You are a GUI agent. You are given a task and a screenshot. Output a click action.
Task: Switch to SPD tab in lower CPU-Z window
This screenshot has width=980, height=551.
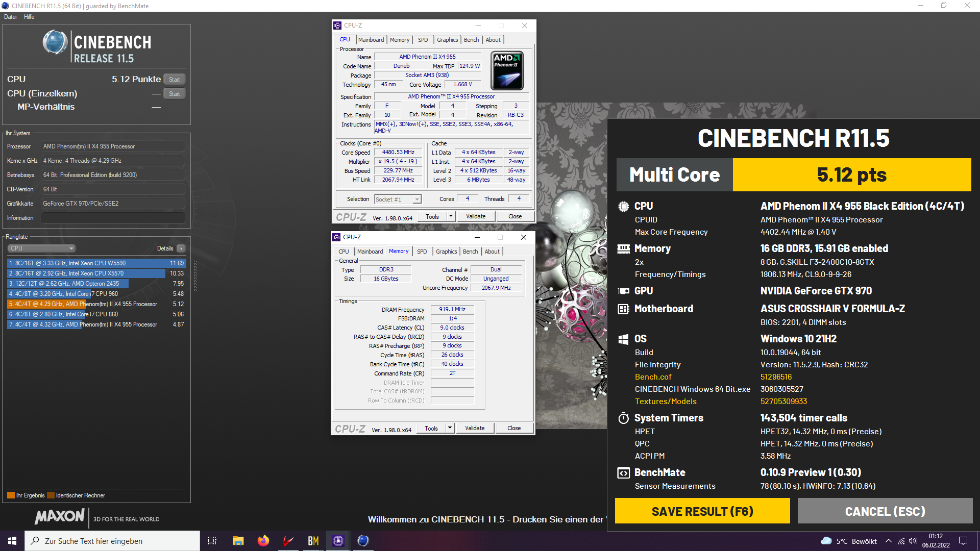pos(422,252)
